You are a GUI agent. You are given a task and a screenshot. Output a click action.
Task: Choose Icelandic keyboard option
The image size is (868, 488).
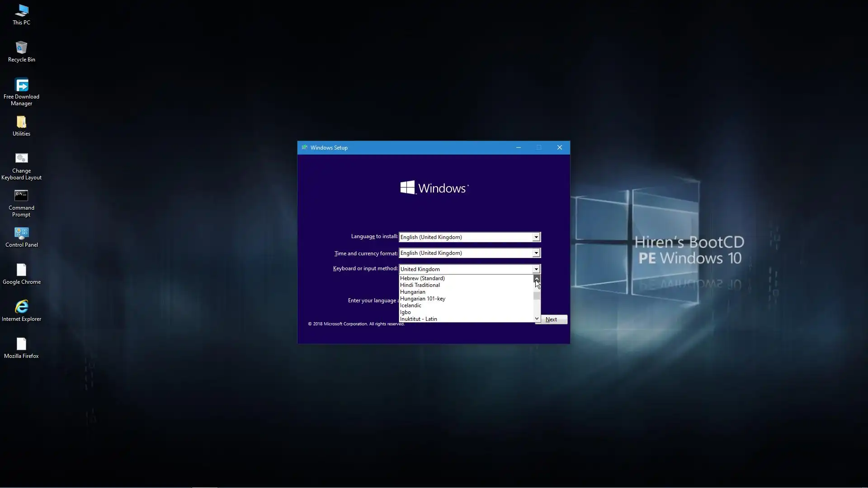point(410,305)
